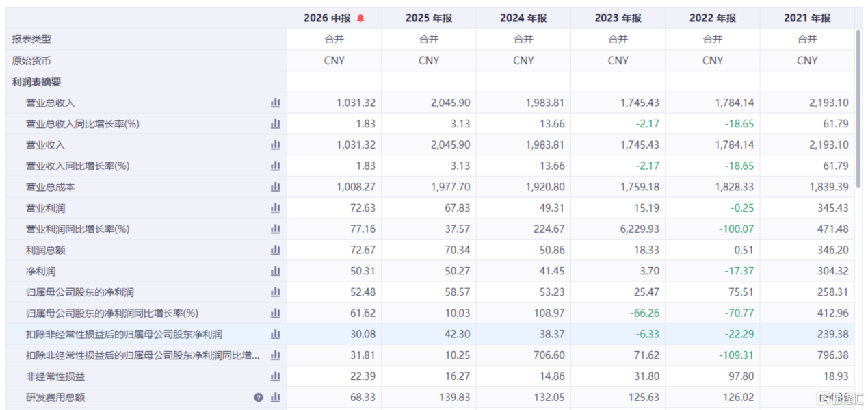This screenshot has height=410, width=868.
Task: Show the chart for the 营业利润 row
Action: (x=276, y=208)
